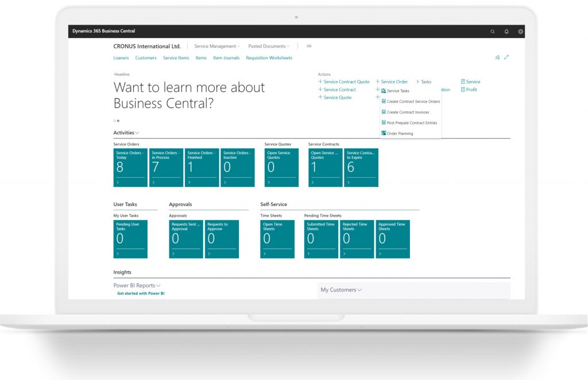Open the Requests Sent for Approval tile
The height and width of the screenshot is (380, 588).
186,239
